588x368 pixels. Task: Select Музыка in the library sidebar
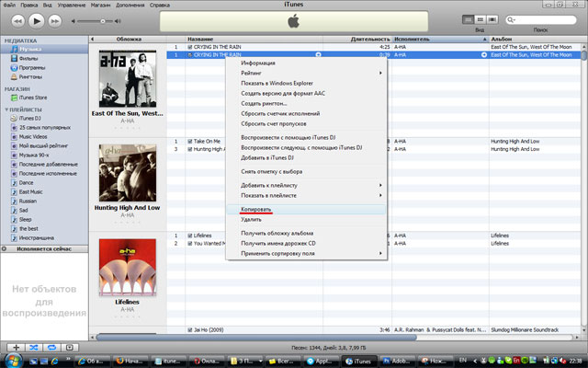tap(44, 49)
